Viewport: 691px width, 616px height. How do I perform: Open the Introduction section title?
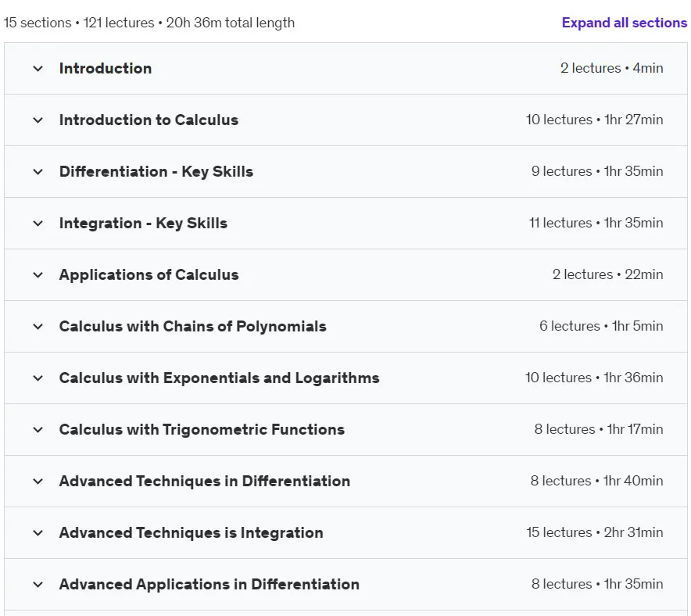[106, 68]
